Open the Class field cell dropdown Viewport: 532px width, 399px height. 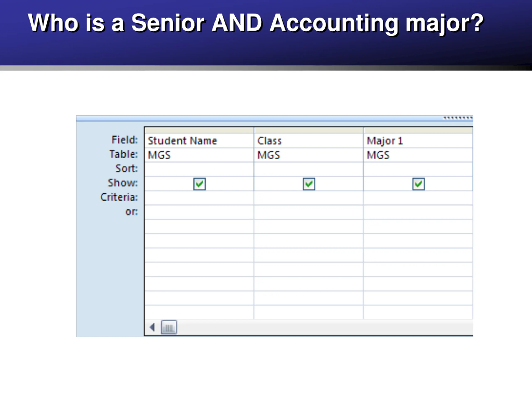(309, 141)
